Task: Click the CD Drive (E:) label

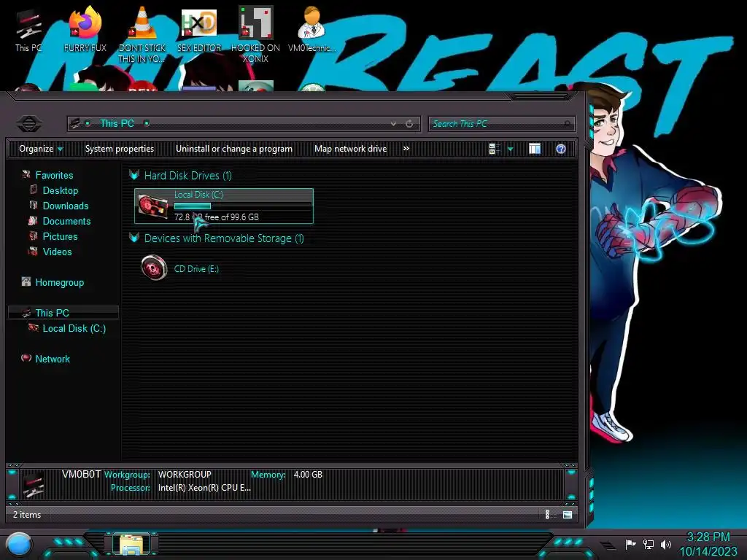Action: 196,268
